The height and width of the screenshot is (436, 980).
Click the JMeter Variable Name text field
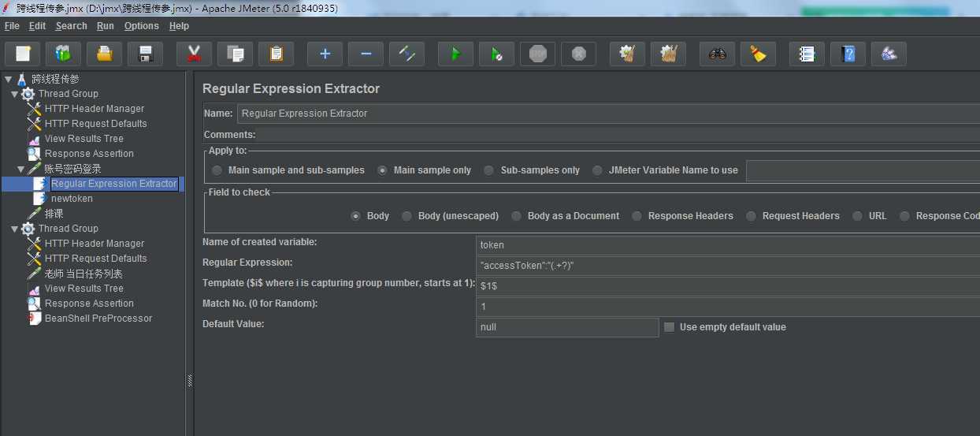(863, 170)
